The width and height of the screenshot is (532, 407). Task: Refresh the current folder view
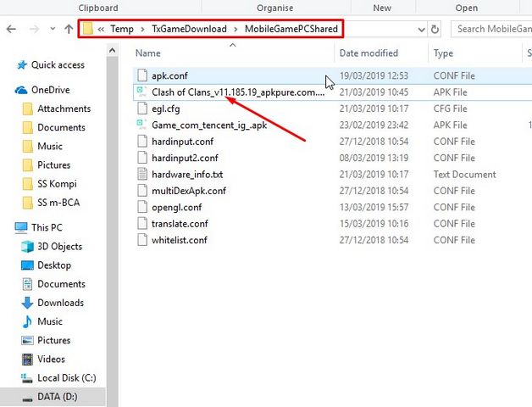coord(435,29)
